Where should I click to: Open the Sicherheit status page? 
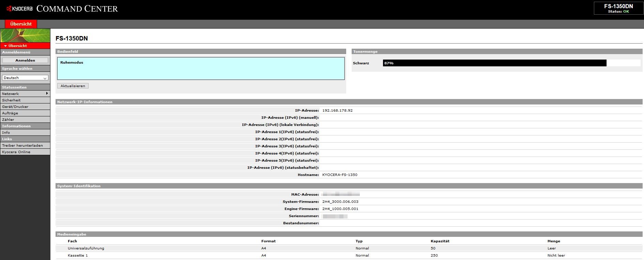click(25, 100)
